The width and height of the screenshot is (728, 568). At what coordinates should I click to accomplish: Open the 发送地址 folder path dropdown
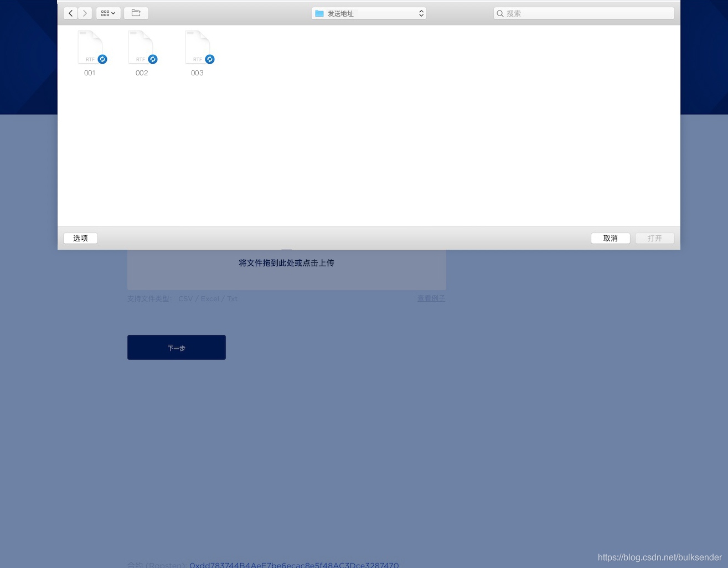coord(369,13)
